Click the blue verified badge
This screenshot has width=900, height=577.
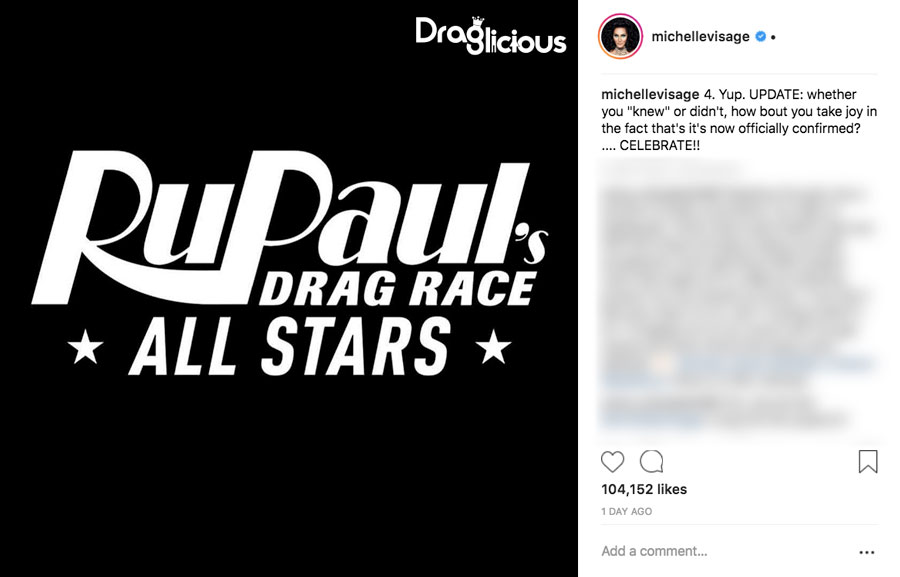[x=761, y=37]
